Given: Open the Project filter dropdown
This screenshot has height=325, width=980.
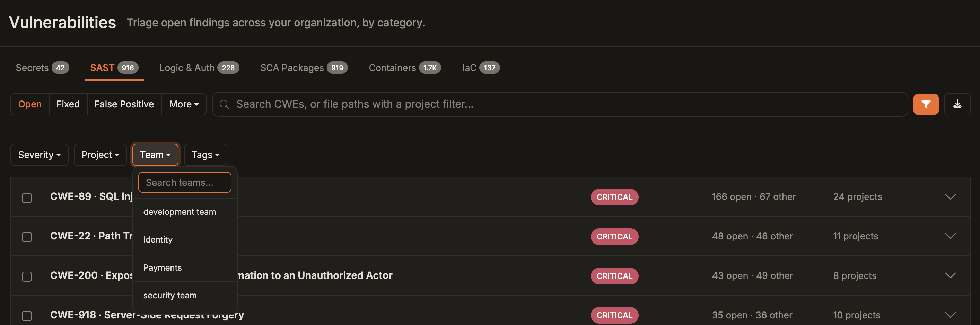Looking at the screenshot, I should 100,155.
